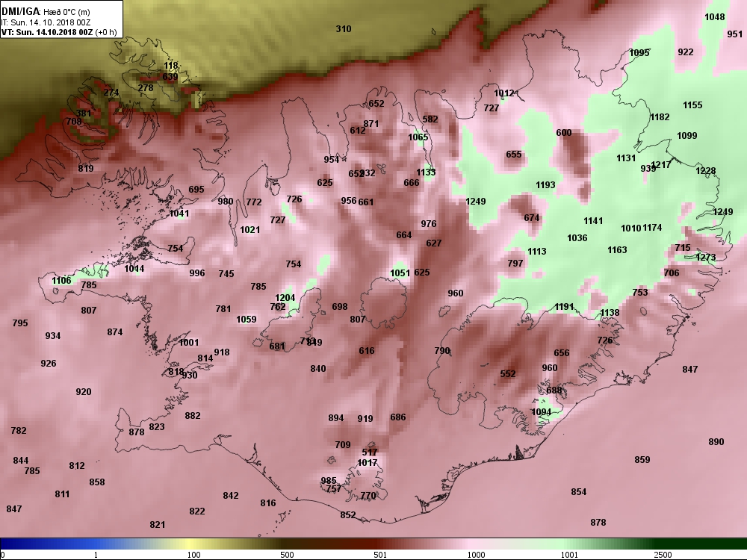This screenshot has height=560, width=747.
Task: Click the "VT: Sun. 14.10.2018 00Z (+0 h)" line
Action: 58,32
